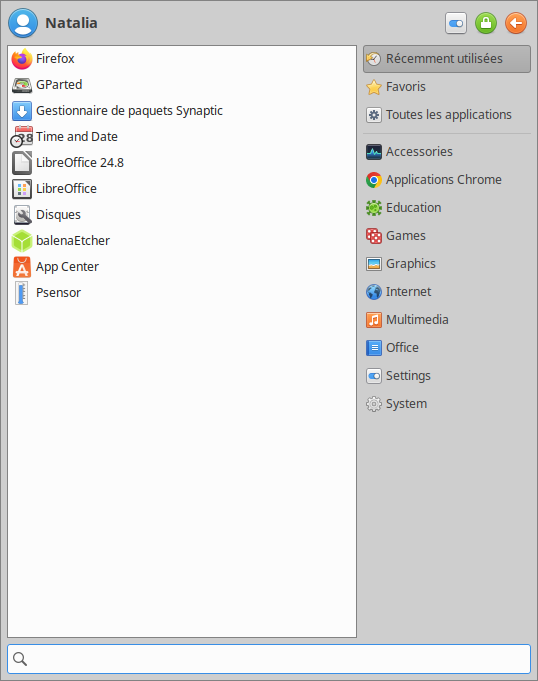
Task: Click the Graphics picture icon
Action: pyautogui.click(x=373, y=264)
